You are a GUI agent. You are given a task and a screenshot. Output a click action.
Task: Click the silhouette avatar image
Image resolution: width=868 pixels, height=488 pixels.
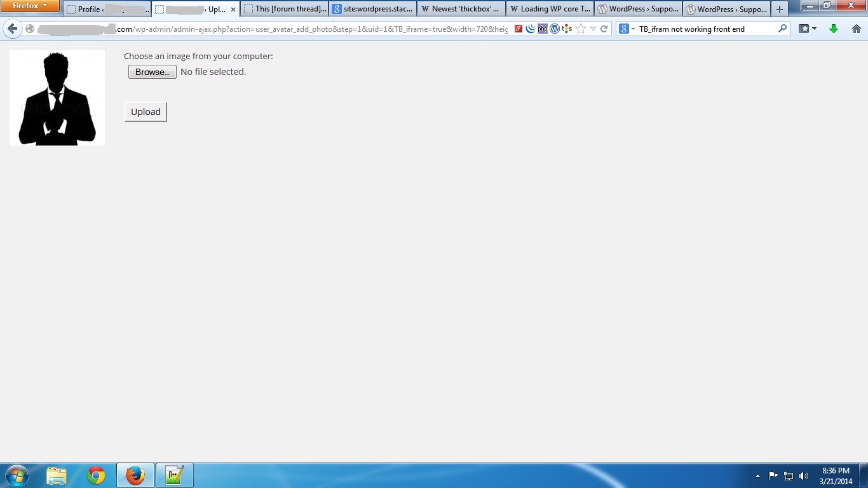(57, 98)
